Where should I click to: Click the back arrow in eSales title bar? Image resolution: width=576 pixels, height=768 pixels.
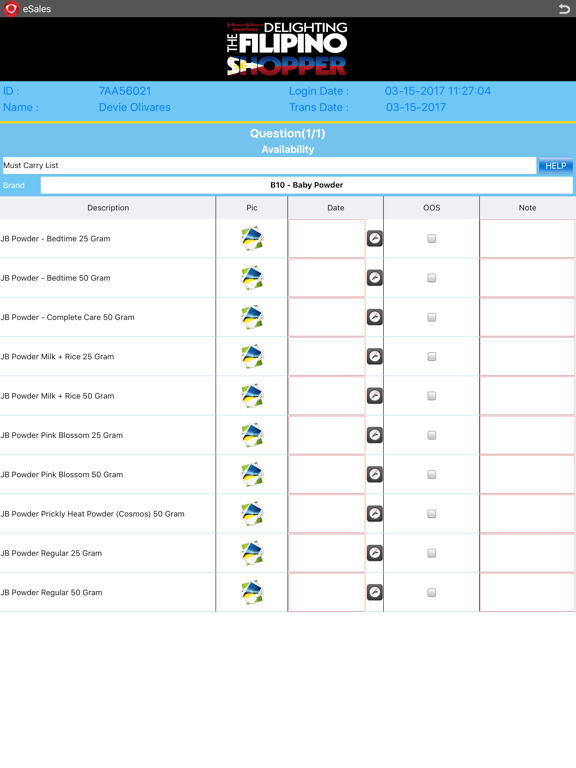(x=564, y=8)
